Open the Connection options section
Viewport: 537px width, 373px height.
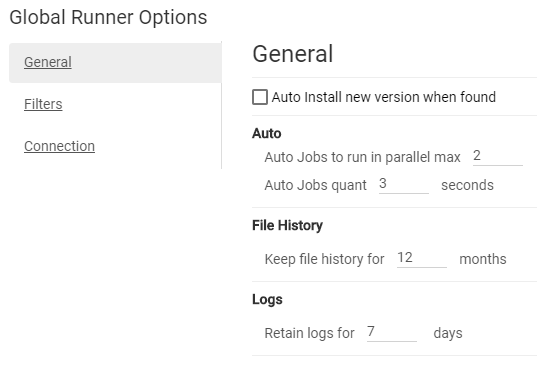point(59,146)
